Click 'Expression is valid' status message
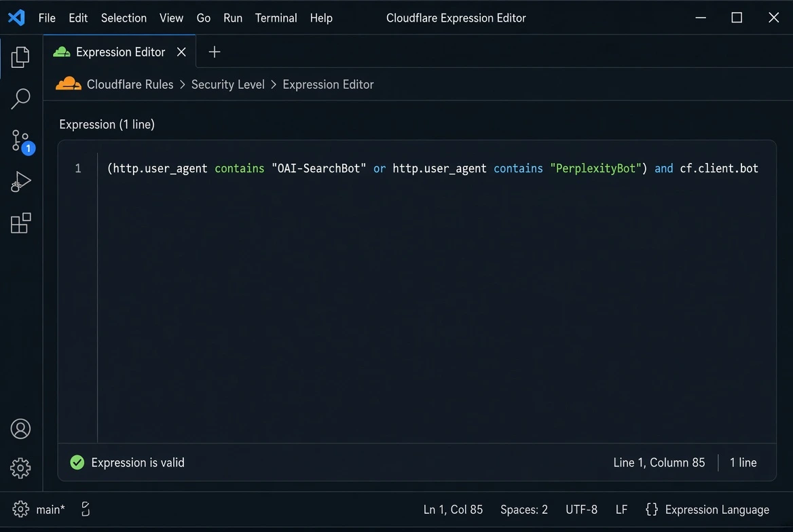 coord(138,462)
